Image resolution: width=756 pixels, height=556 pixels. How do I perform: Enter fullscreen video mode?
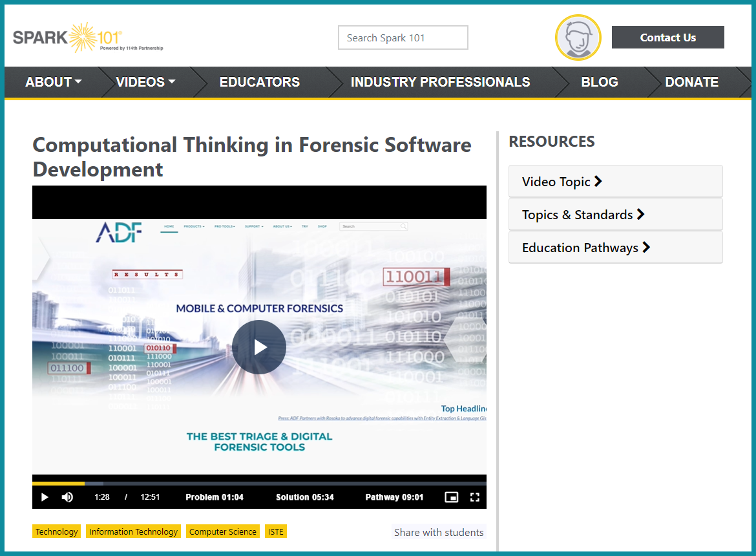click(475, 497)
